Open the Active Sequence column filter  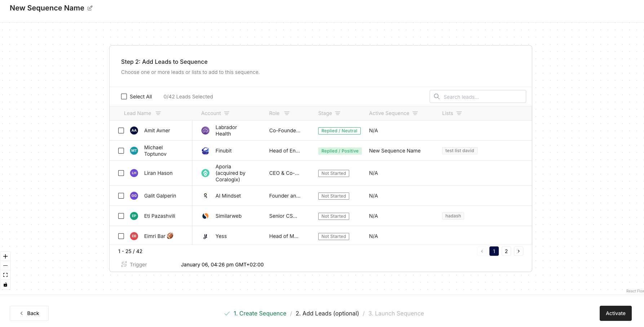click(x=415, y=113)
